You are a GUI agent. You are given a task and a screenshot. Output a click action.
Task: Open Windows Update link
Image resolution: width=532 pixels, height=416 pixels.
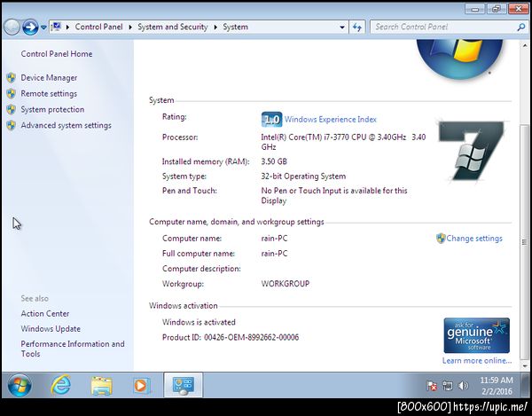(51, 329)
